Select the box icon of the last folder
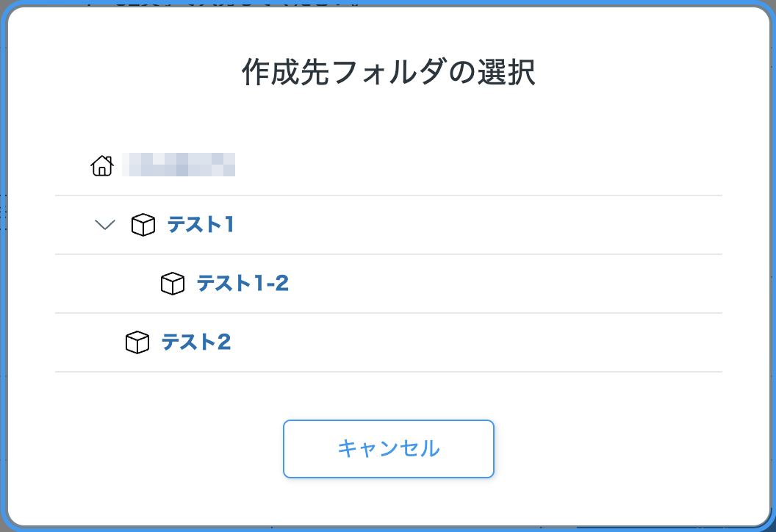776x532 pixels. pos(137,342)
